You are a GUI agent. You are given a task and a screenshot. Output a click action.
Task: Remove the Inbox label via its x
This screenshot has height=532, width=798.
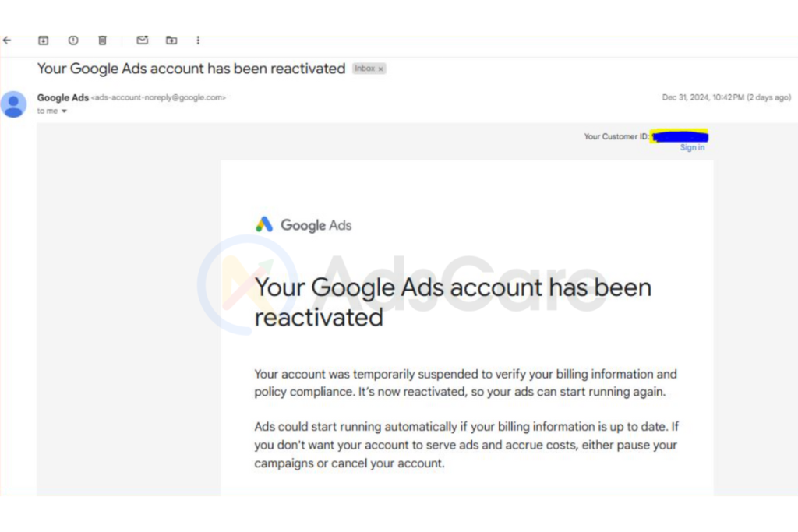pyautogui.click(x=380, y=69)
